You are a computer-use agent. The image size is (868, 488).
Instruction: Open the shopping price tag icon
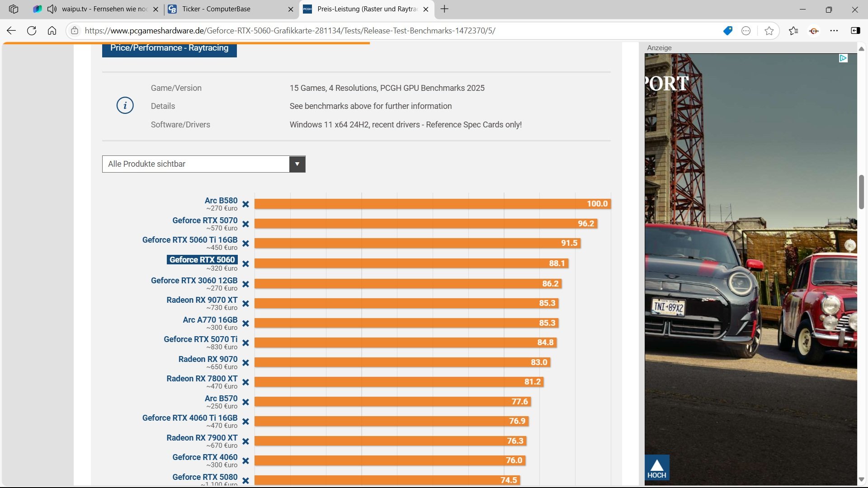click(x=727, y=31)
